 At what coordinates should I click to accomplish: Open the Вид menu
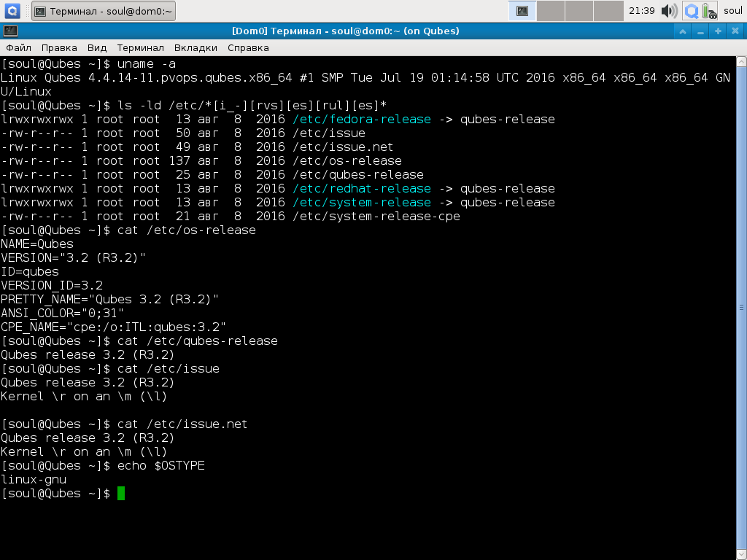tap(97, 47)
